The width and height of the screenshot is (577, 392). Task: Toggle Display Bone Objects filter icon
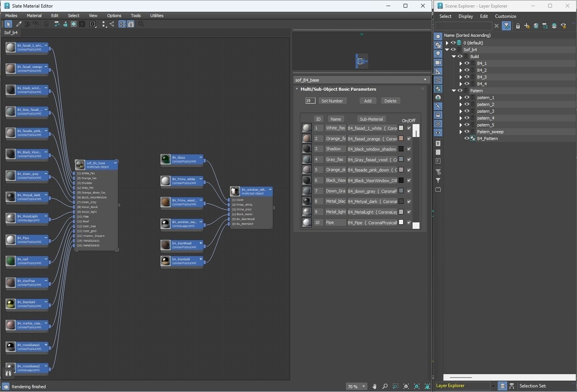(438, 106)
